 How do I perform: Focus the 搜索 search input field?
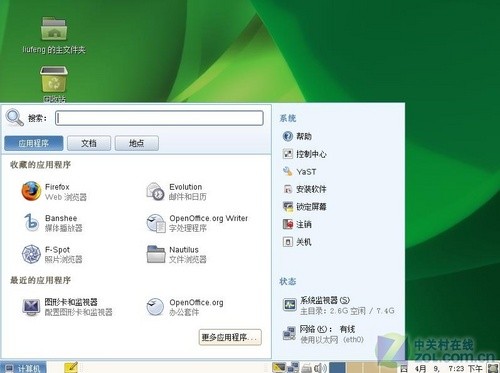coord(159,118)
